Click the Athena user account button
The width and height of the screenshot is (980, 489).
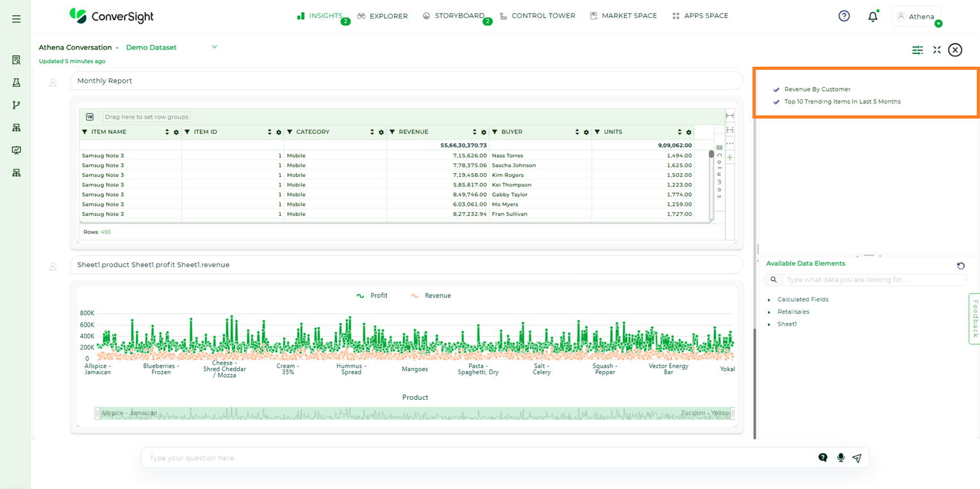tap(916, 17)
